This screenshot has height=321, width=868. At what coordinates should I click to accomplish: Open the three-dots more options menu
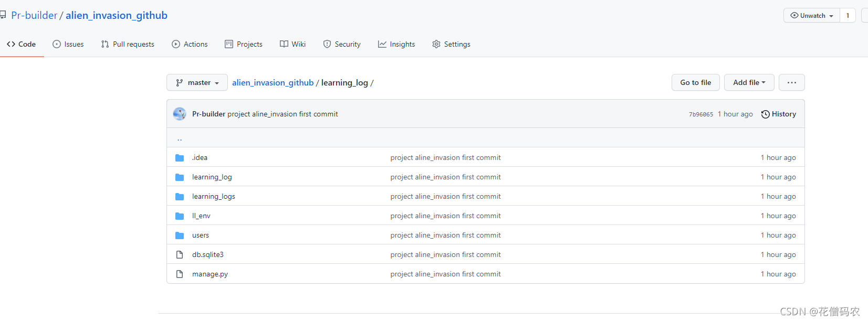tap(792, 82)
